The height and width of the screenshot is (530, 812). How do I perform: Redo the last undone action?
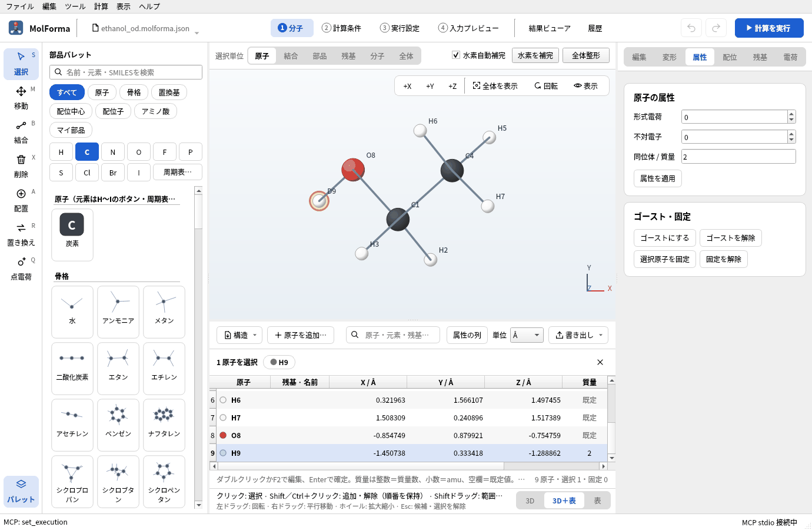[716, 28]
